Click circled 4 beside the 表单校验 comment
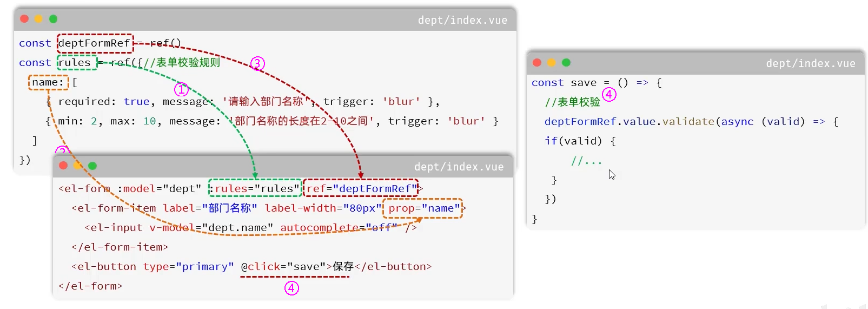868x309 pixels. click(609, 94)
